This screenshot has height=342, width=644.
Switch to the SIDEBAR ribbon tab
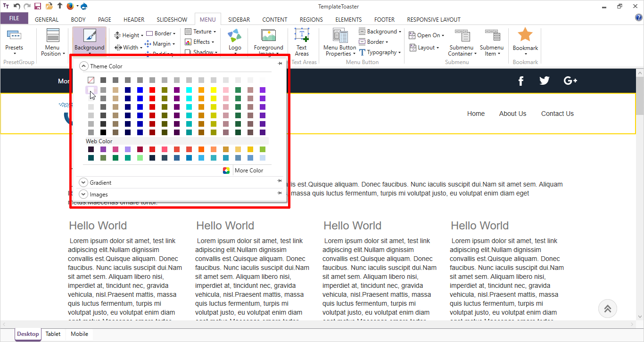239,20
